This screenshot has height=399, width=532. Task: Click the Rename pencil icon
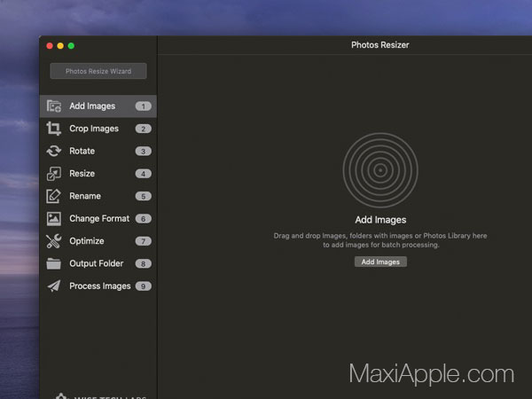53,196
